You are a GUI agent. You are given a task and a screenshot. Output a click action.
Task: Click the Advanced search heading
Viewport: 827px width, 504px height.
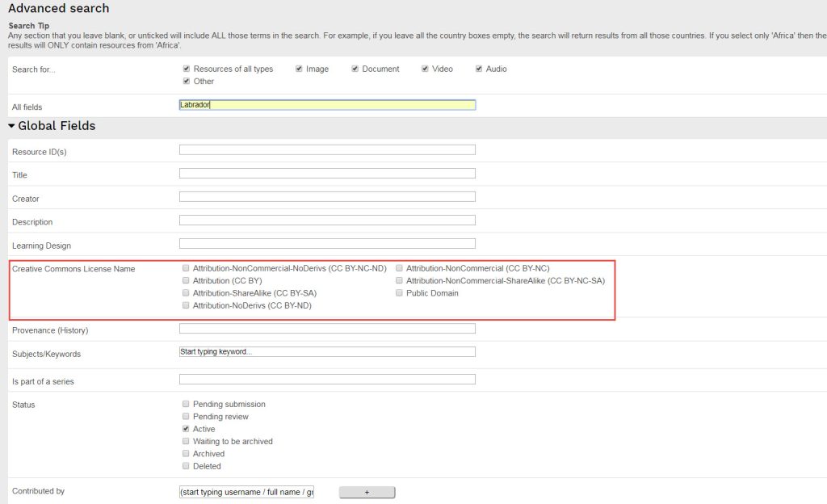(58, 8)
